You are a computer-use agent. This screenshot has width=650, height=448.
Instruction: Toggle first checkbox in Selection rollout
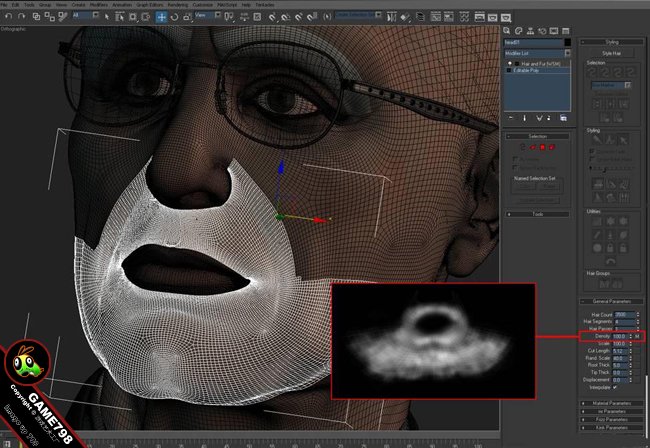[515, 159]
